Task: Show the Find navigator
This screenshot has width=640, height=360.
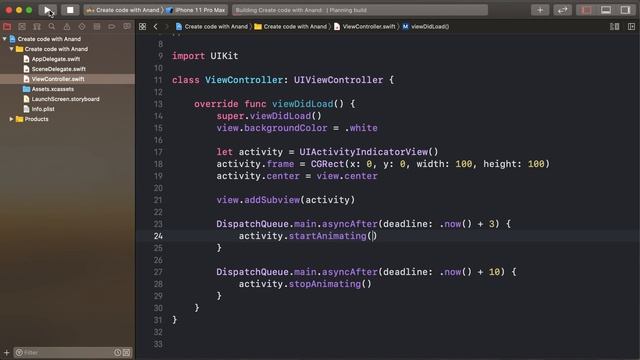Action: pyautogui.click(x=52, y=27)
